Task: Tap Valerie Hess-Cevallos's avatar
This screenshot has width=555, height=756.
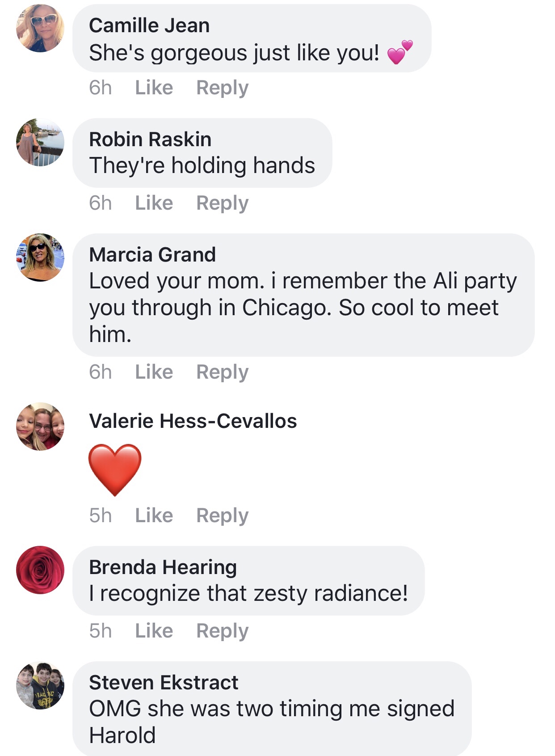Action: click(40, 426)
